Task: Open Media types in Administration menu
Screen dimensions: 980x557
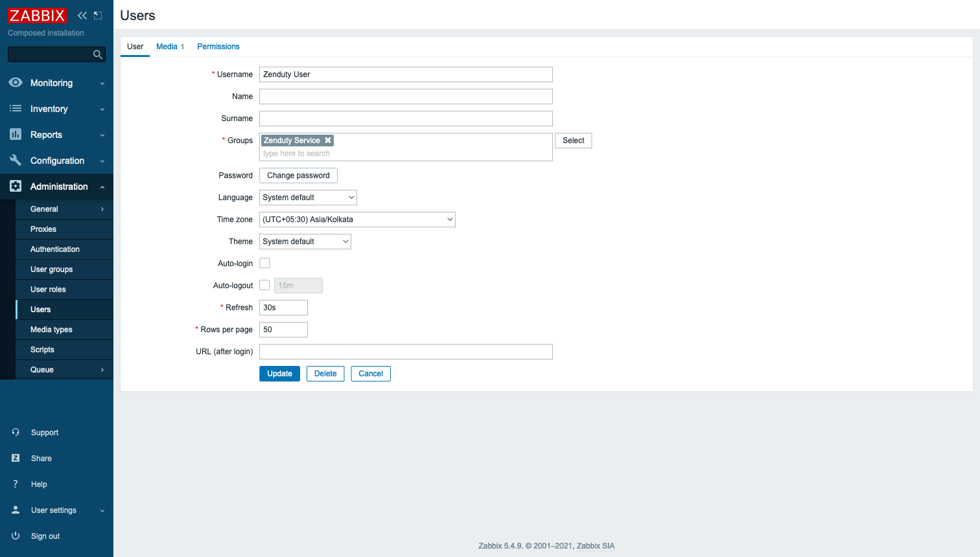Action: [64, 330]
